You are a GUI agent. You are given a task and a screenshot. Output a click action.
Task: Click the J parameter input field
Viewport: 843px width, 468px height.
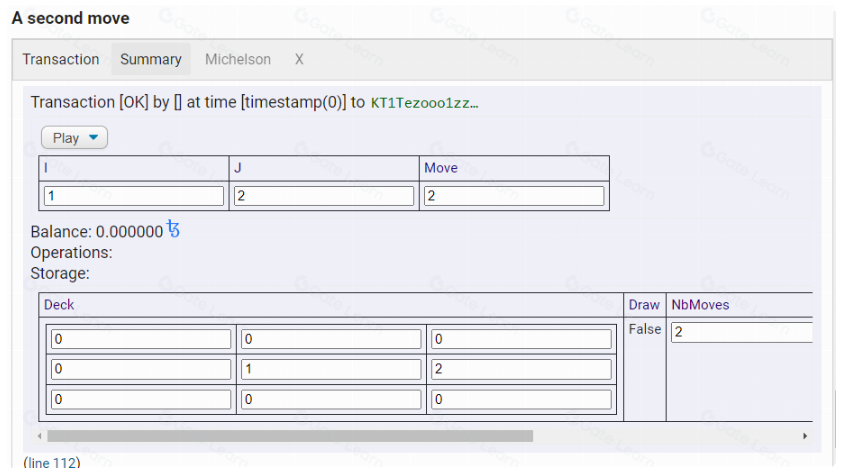pyautogui.click(x=324, y=196)
